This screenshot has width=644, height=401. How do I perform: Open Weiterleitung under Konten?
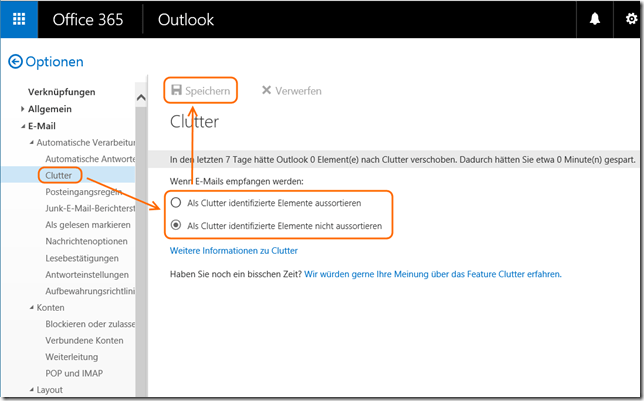73,356
